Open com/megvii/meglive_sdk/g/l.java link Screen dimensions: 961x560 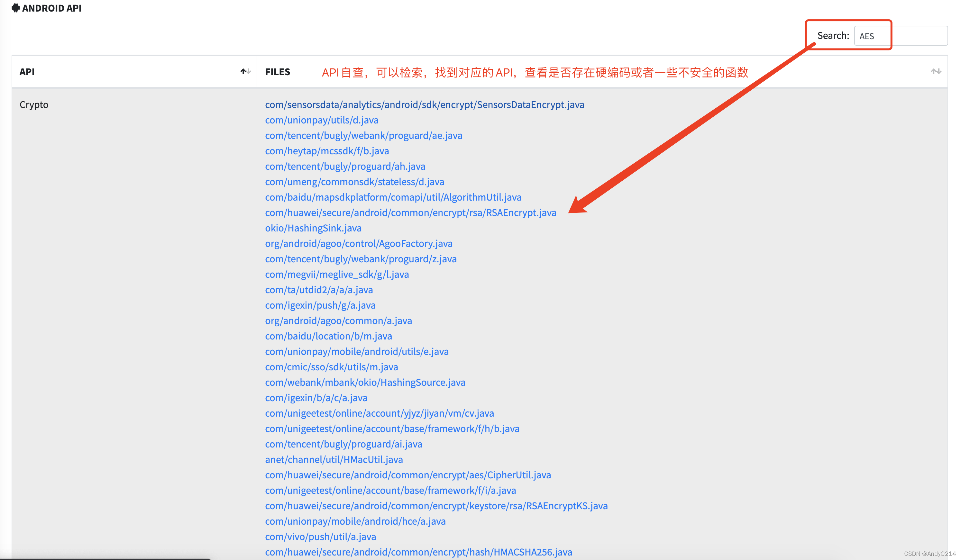pyautogui.click(x=337, y=275)
